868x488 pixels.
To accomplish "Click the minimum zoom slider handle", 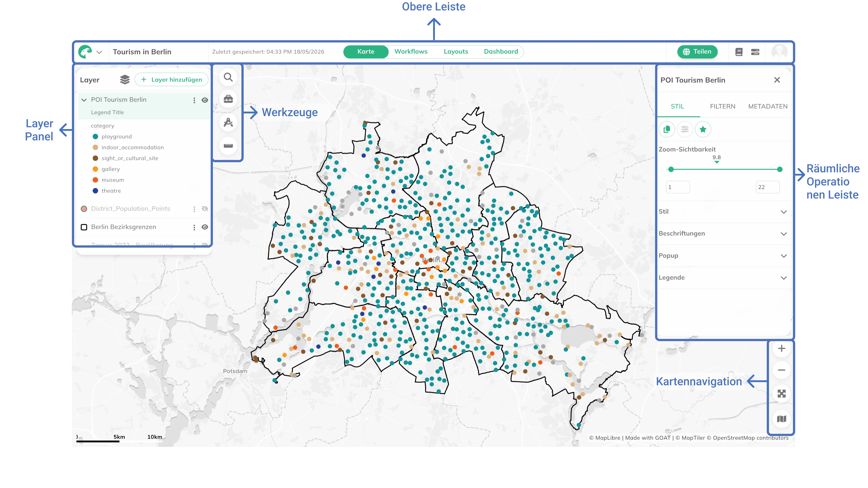I will [671, 169].
